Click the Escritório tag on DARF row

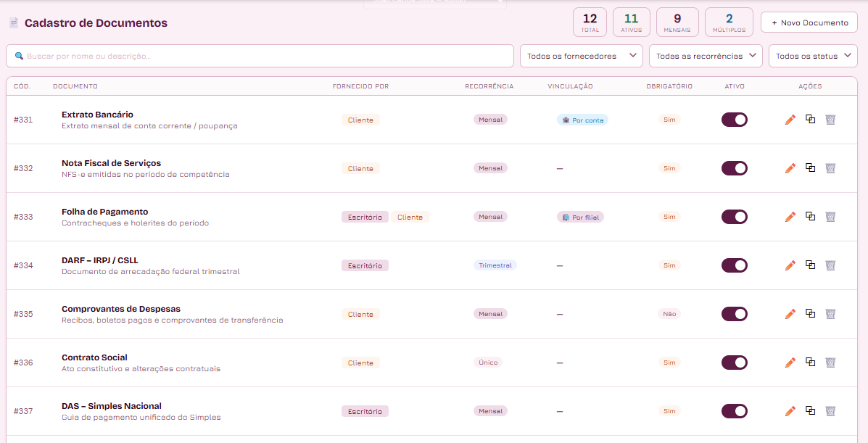click(365, 266)
